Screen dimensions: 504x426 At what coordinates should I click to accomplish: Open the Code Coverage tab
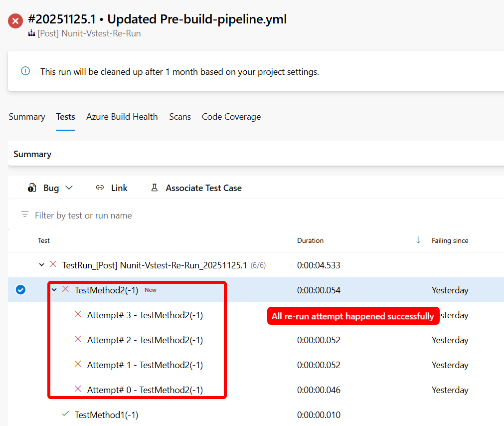coord(231,117)
